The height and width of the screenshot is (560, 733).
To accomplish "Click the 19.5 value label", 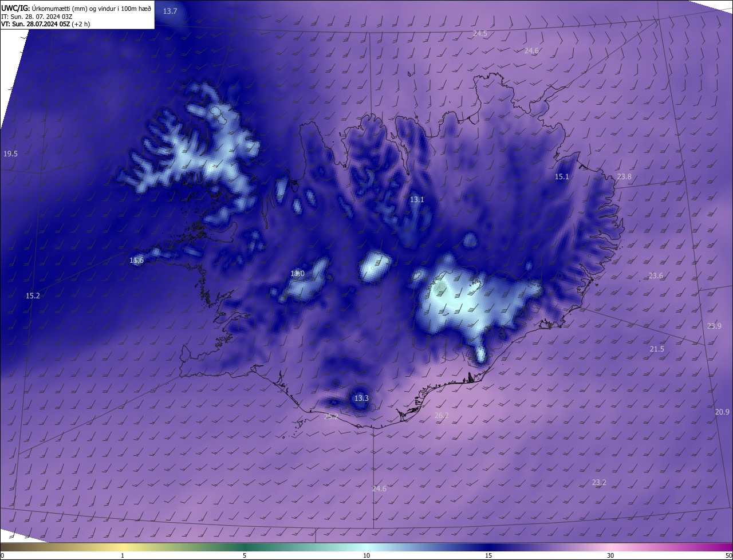I will (10, 154).
